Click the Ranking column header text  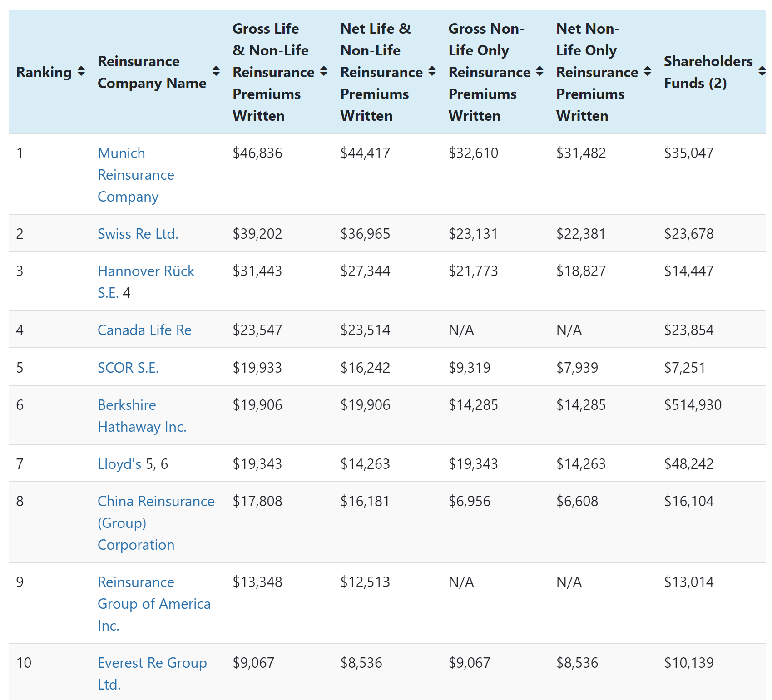point(44,72)
